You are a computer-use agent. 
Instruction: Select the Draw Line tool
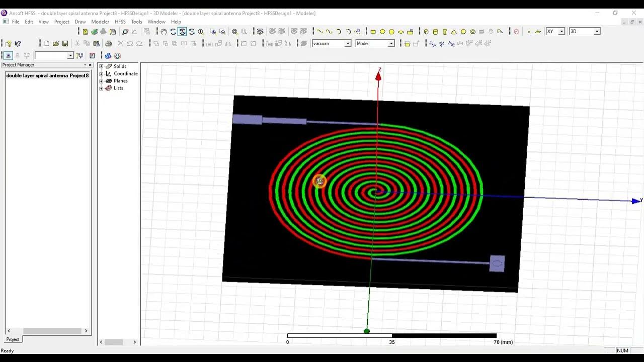319,32
